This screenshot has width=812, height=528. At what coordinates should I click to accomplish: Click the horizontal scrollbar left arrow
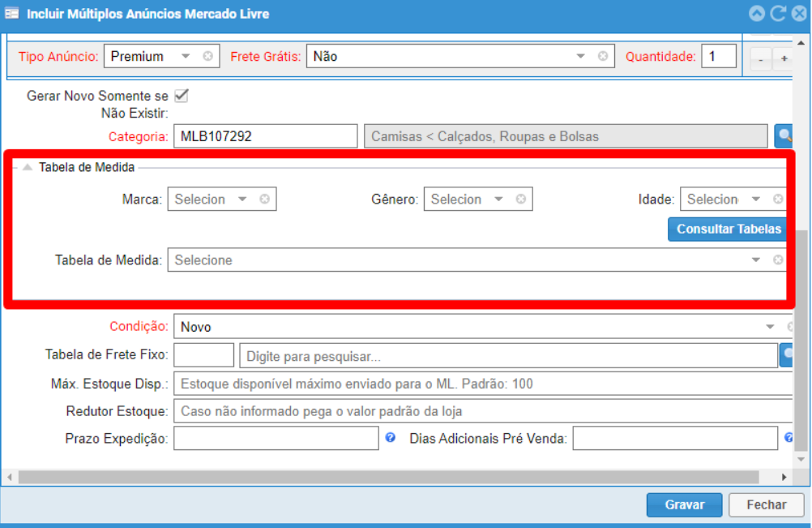point(10,477)
